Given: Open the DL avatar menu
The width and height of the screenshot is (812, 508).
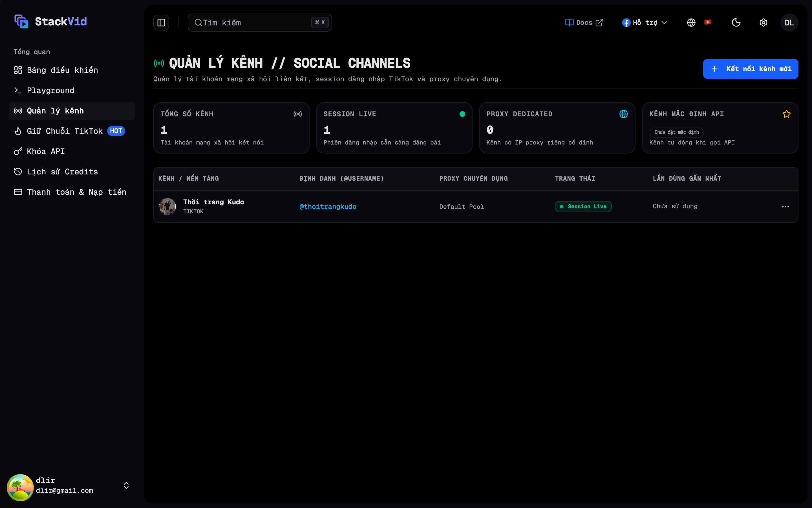Looking at the screenshot, I should tap(789, 23).
